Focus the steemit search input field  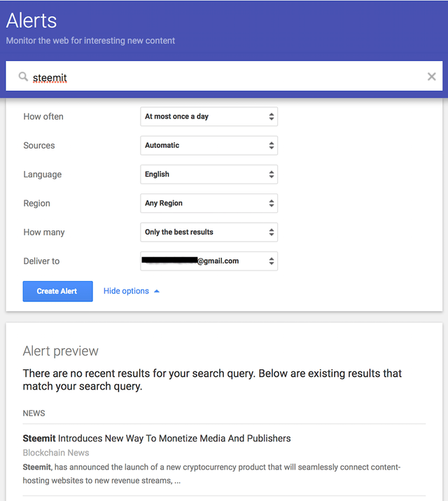coord(224,76)
